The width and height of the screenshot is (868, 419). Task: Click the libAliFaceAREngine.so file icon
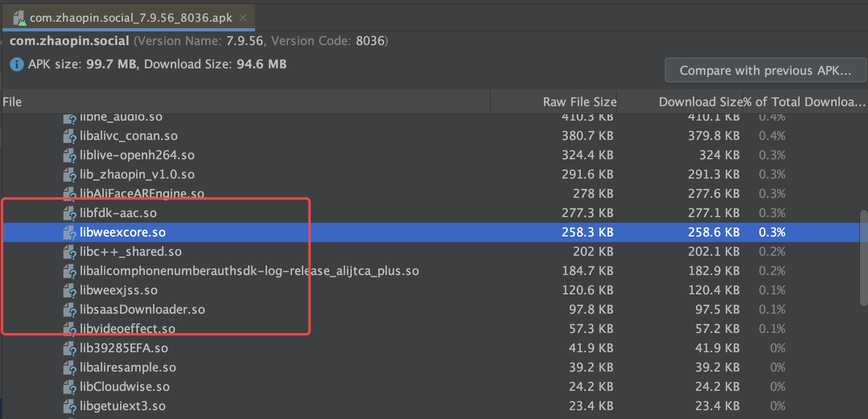click(70, 194)
